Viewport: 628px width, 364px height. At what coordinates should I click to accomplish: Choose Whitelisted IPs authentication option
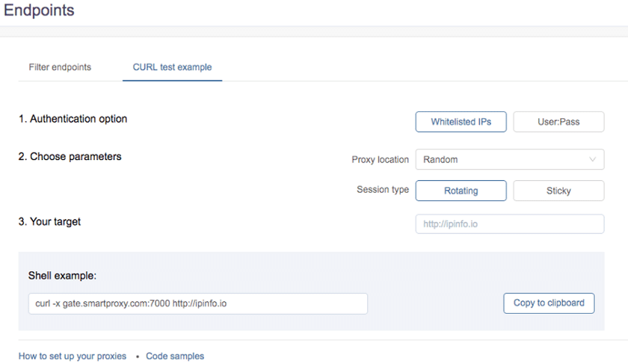click(x=461, y=122)
